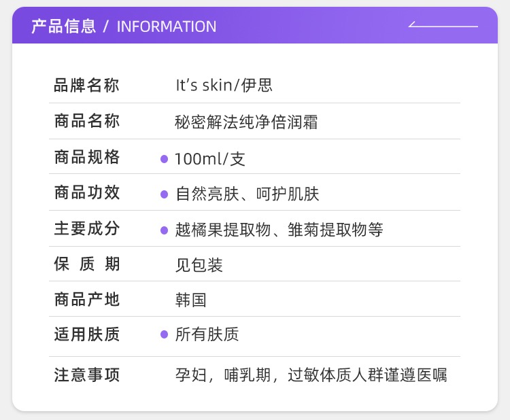This screenshot has width=510, height=420.
Task: Select the 适用肤质 label
Action: (86, 334)
